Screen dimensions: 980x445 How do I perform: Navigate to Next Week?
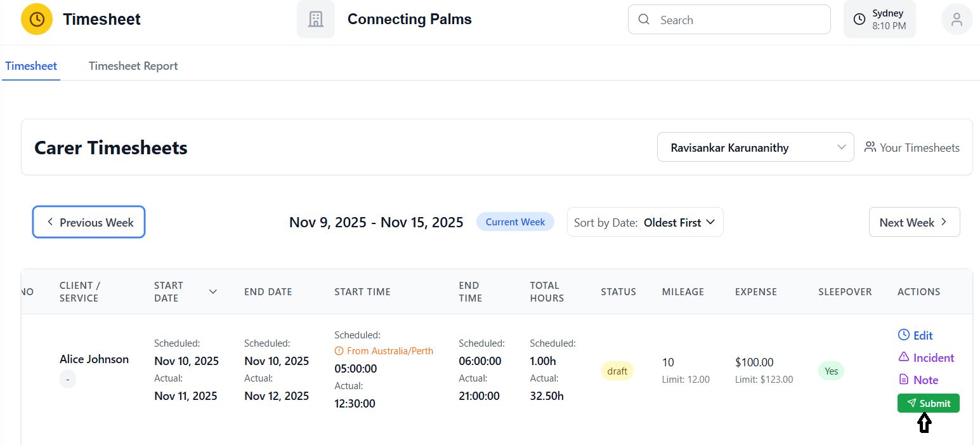[x=913, y=222]
